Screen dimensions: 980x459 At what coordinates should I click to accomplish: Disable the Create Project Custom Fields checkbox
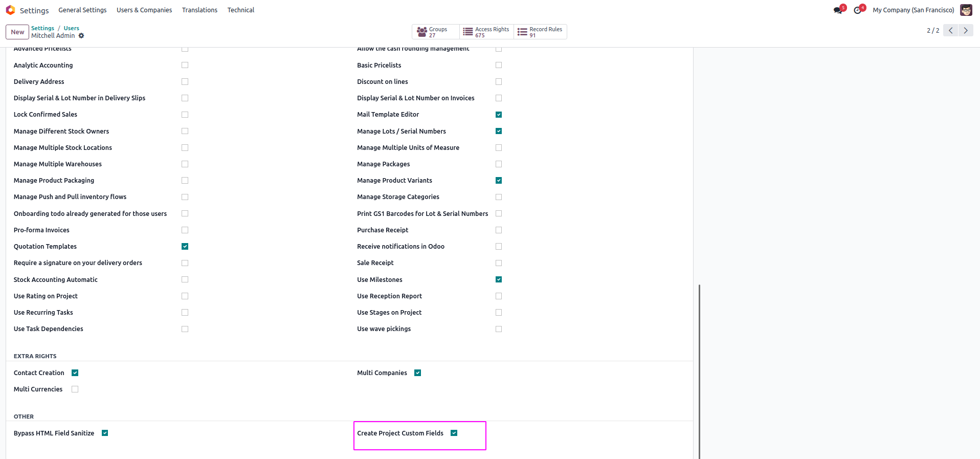coord(454,433)
